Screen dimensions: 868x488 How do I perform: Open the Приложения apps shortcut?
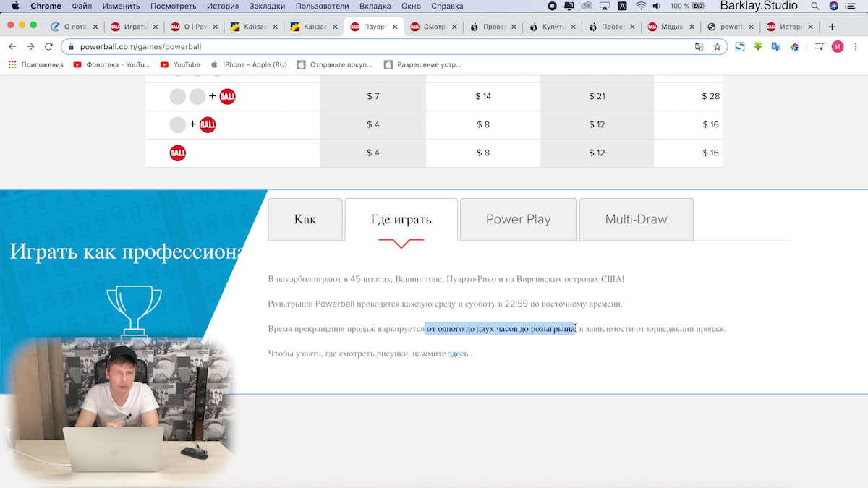[x=35, y=64]
